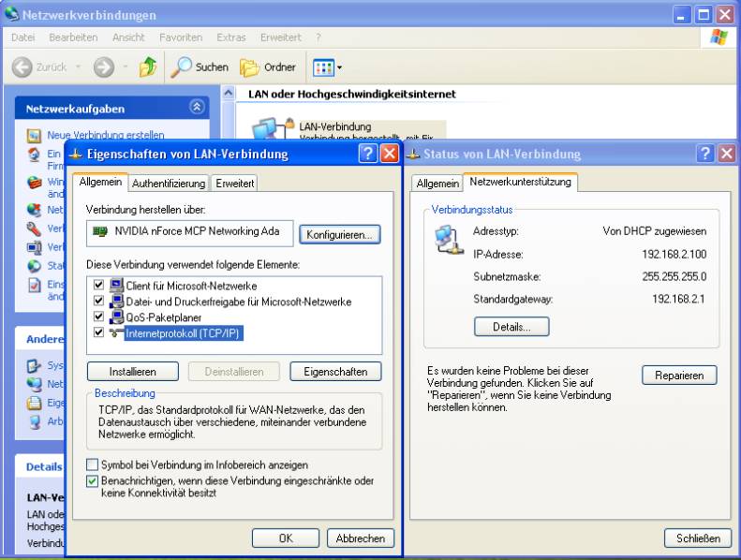This screenshot has width=741, height=560.
Task: Uncheck Client für Microsoft-Netzwerke checkbox
Action: click(x=99, y=286)
